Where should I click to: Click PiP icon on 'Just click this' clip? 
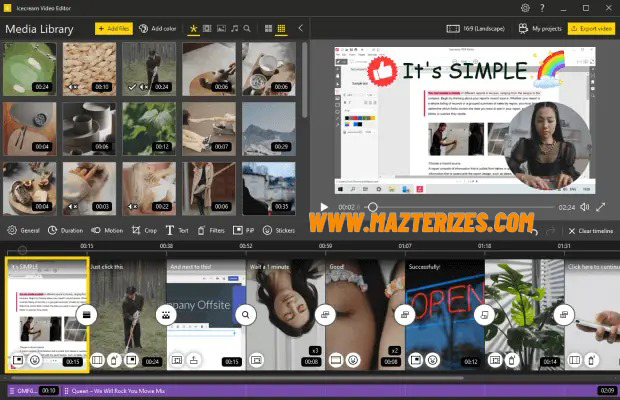point(131,360)
